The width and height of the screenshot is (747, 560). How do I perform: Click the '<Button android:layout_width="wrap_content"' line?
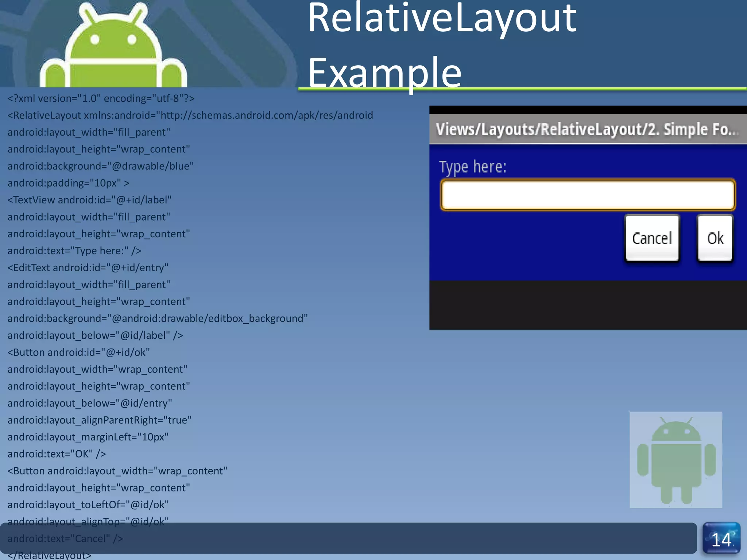[x=117, y=471]
